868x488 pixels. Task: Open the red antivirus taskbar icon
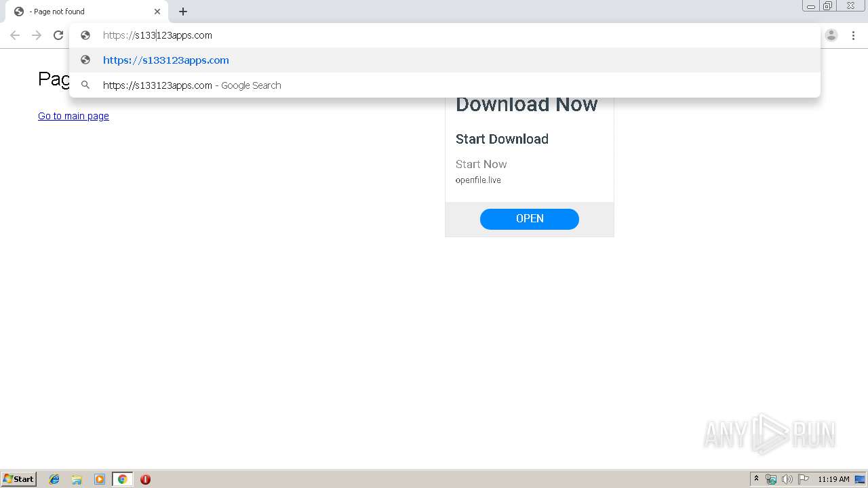145,479
